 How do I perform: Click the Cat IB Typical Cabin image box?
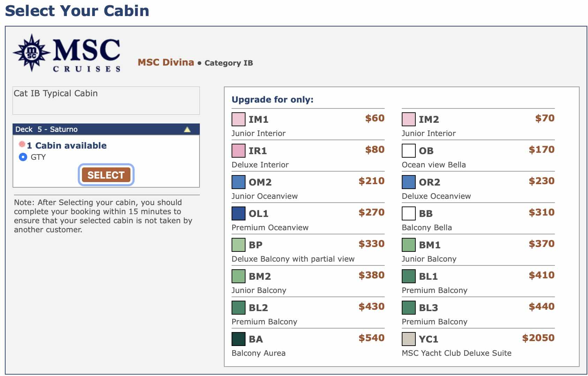tap(106, 100)
